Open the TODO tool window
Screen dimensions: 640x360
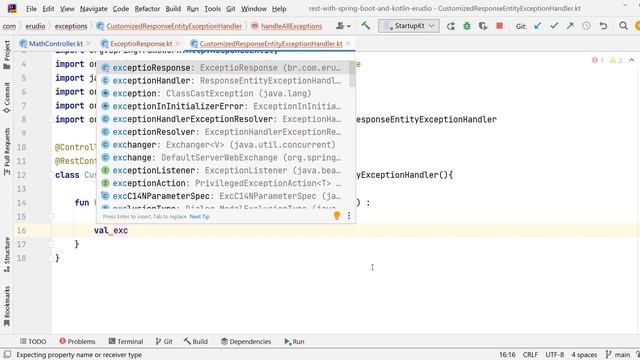[33, 341]
